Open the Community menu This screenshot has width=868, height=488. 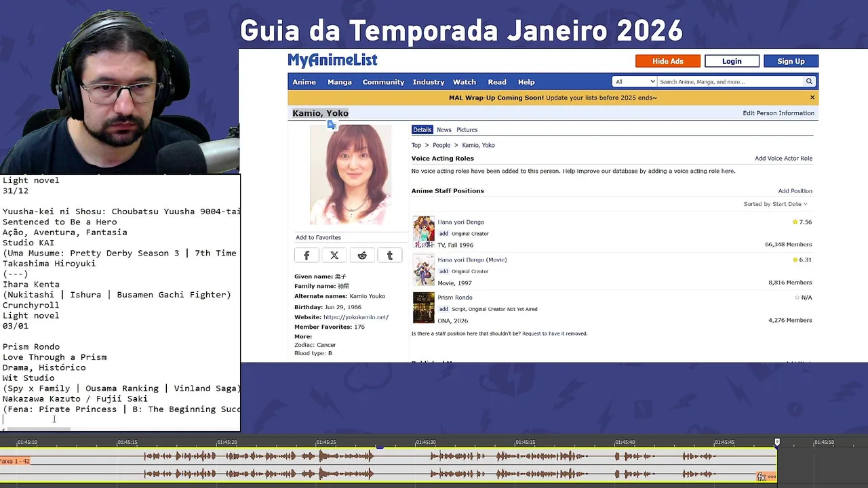[383, 82]
